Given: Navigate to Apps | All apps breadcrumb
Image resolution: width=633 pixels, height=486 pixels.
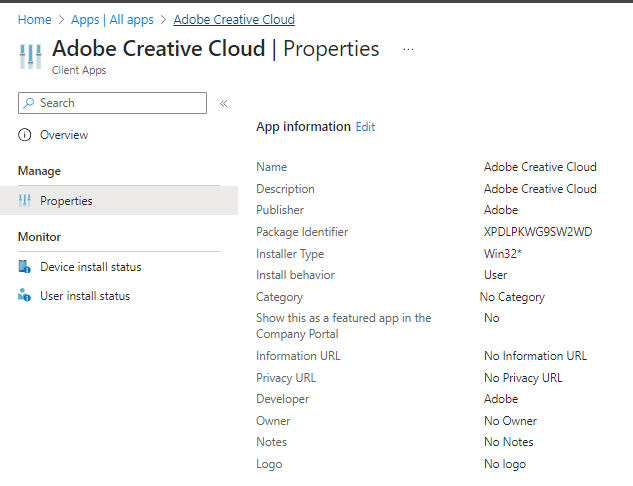Looking at the screenshot, I should click(112, 19).
